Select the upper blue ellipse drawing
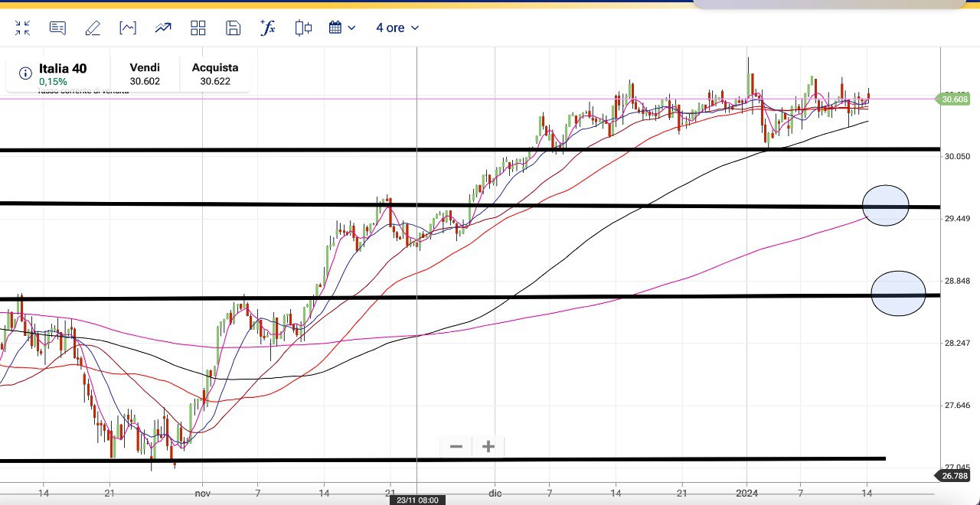The height and width of the screenshot is (505, 980). 886,205
